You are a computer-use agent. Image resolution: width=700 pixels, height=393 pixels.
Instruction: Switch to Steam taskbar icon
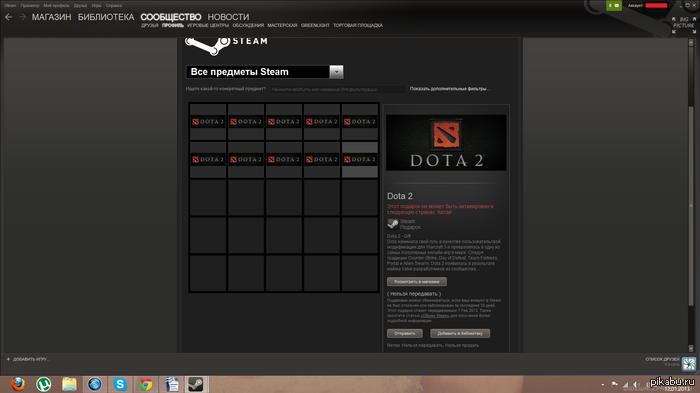pos(196,384)
